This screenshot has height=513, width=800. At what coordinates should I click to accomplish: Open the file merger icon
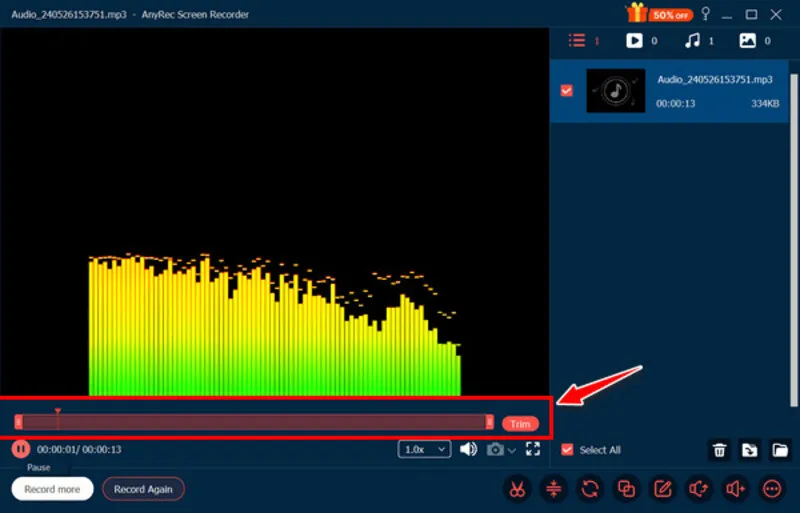pyautogui.click(x=626, y=489)
